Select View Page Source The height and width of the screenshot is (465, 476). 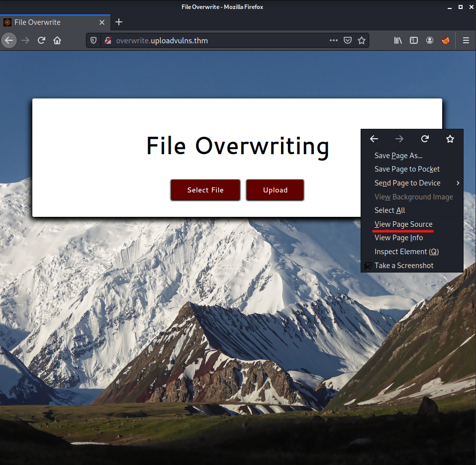412,224
